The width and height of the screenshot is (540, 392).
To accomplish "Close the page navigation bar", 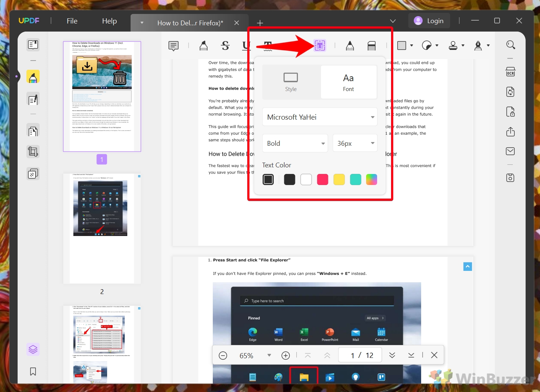I will (434, 355).
